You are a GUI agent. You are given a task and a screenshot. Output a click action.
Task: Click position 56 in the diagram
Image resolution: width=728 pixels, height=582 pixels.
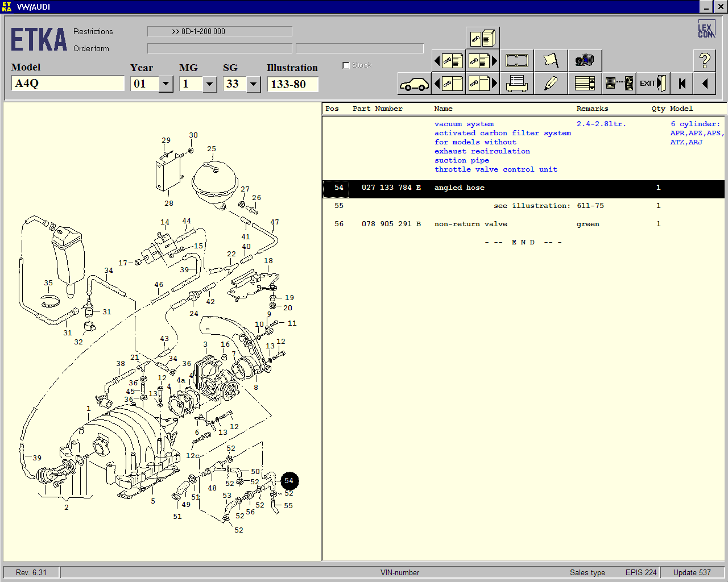pyautogui.click(x=250, y=512)
